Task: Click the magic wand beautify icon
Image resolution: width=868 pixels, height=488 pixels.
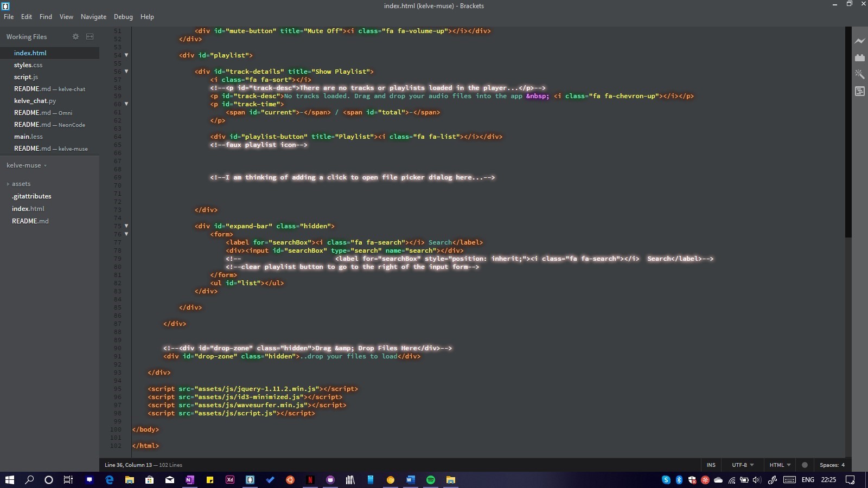Action: [860, 74]
